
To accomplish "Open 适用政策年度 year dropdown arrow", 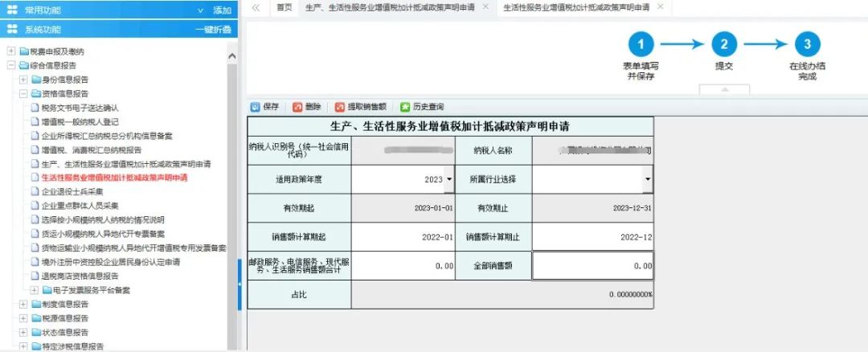I will coord(449,179).
